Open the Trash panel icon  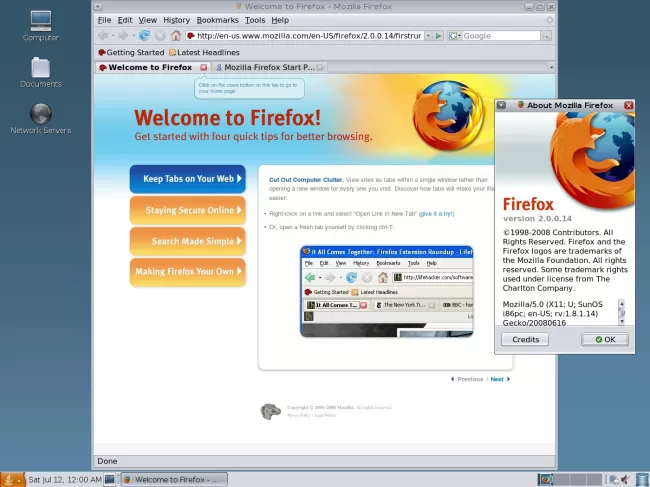pos(642,480)
